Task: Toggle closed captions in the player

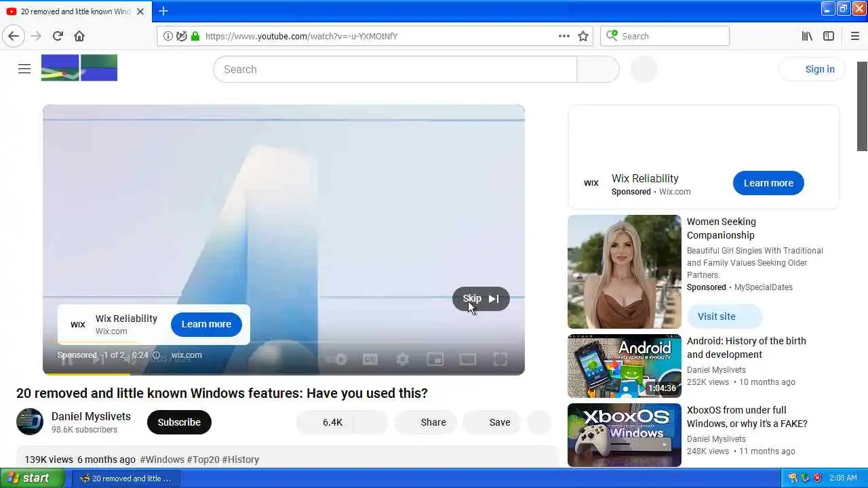Action: (370, 359)
